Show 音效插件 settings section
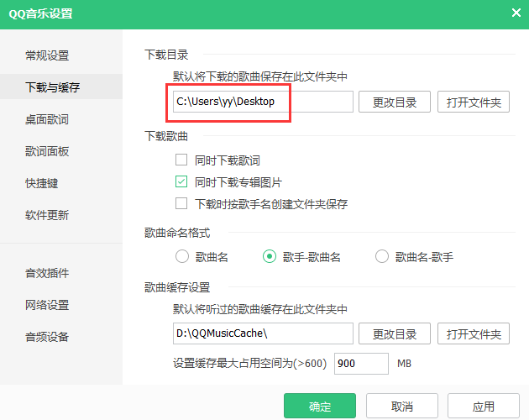The width and height of the screenshot is (529, 420). 47,273
